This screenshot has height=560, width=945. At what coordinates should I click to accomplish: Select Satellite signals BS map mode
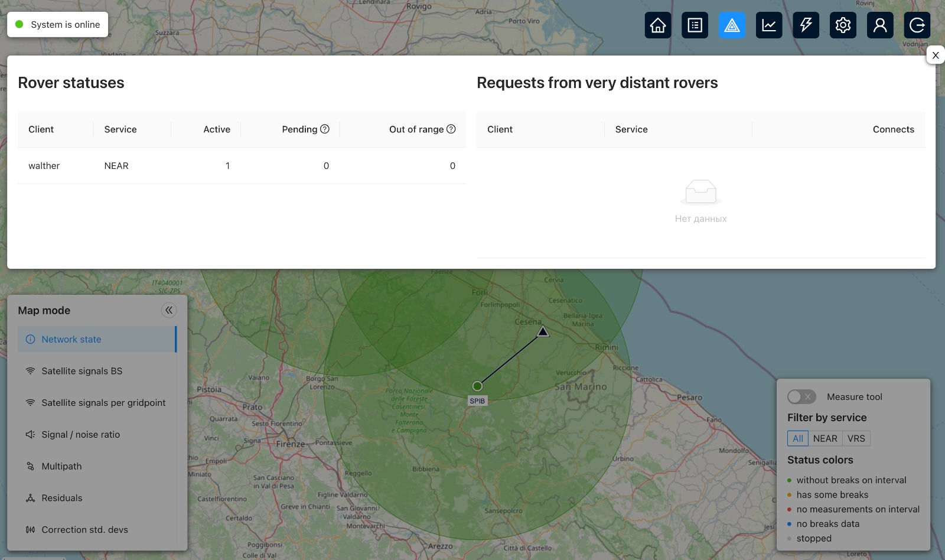pyautogui.click(x=82, y=371)
